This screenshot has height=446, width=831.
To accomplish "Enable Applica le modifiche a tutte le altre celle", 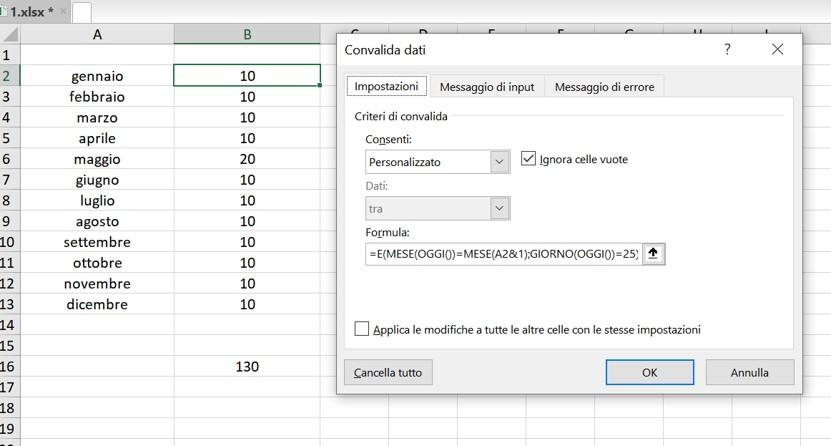I will (x=362, y=329).
